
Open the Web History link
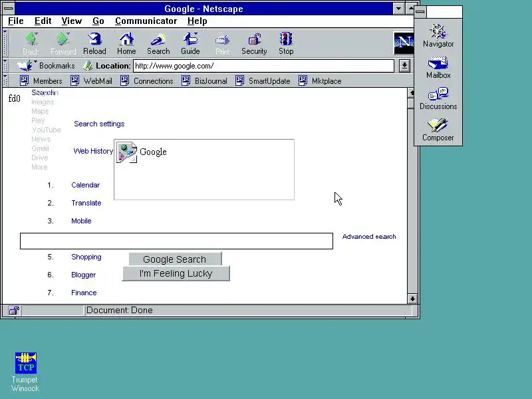pos(93,151)
